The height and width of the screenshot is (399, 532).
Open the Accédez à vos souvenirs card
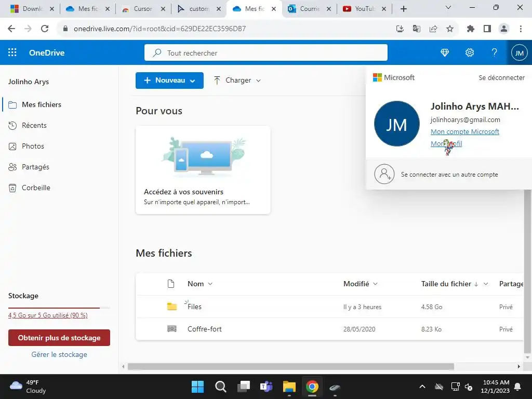click(203, 170)
